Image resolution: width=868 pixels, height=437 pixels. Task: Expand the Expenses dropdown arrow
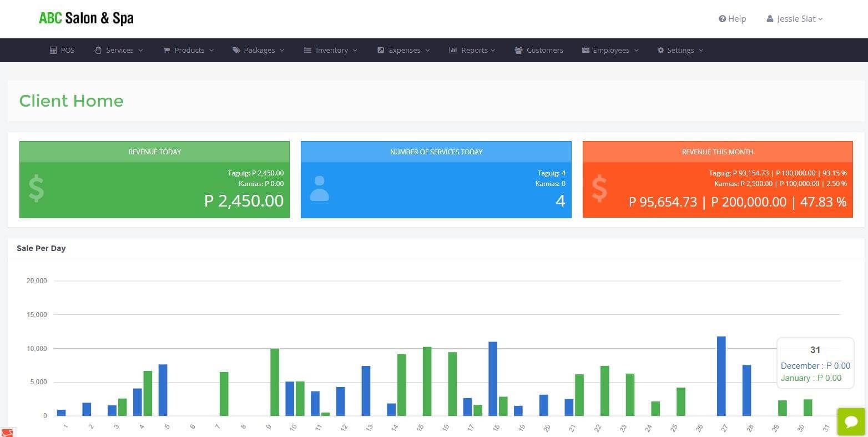(x=427, y=51)
